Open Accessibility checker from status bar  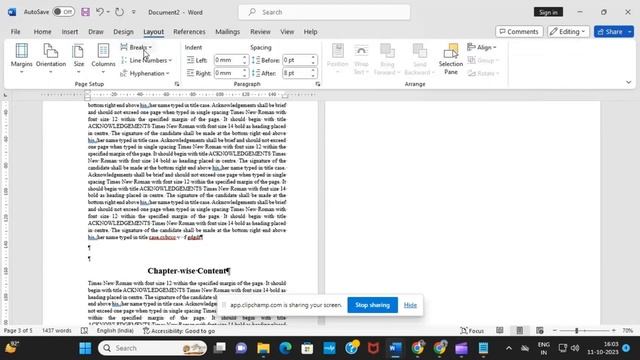(179, 331)
